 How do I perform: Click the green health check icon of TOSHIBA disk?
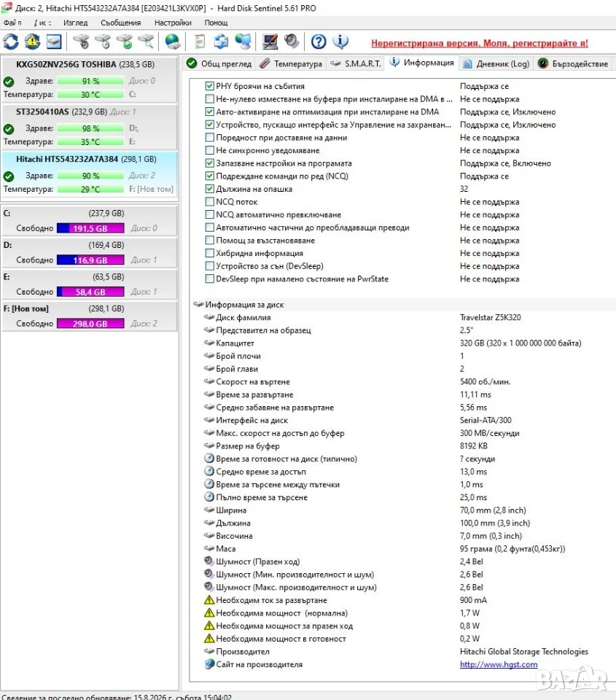(9, 82)
